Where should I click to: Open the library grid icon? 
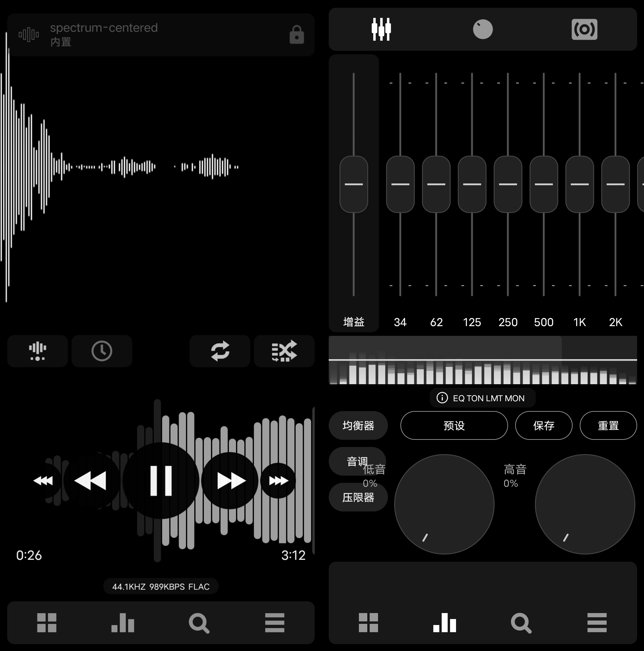(47, 623)
